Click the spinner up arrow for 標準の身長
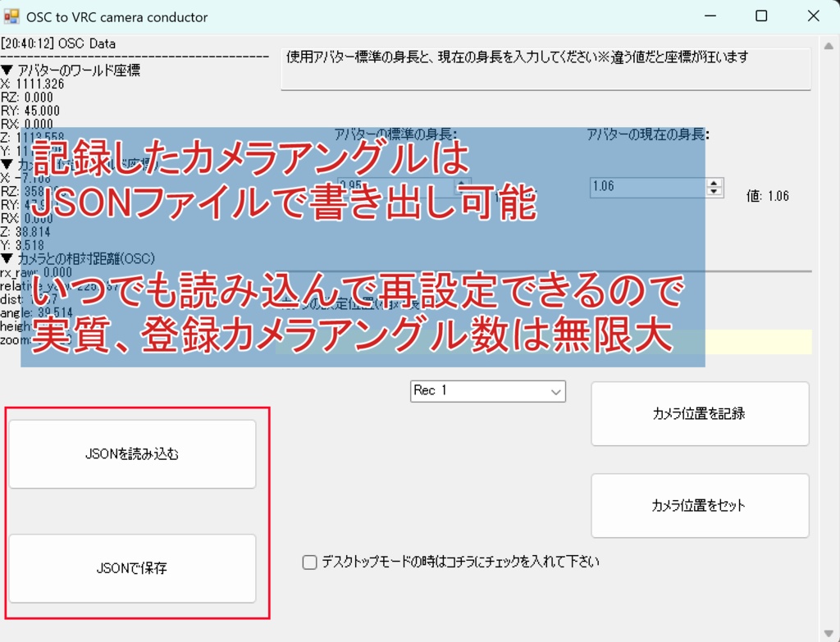840x642 pixels. (x=461, y=182)
